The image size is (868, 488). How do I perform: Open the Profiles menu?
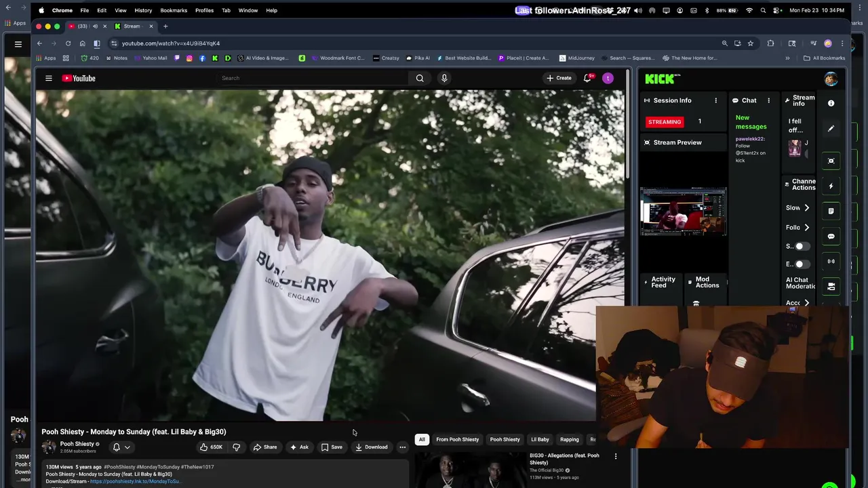204,10
